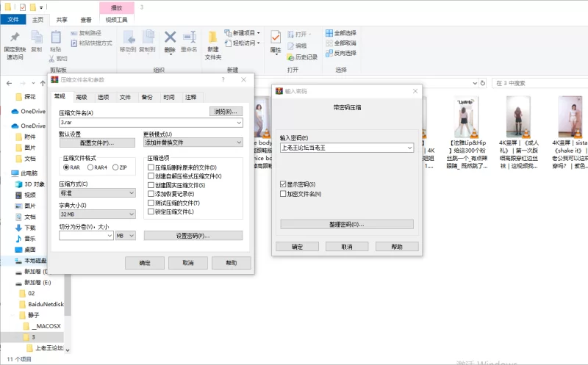Switch to the Time tab in archive dialog

click(169, 97)
